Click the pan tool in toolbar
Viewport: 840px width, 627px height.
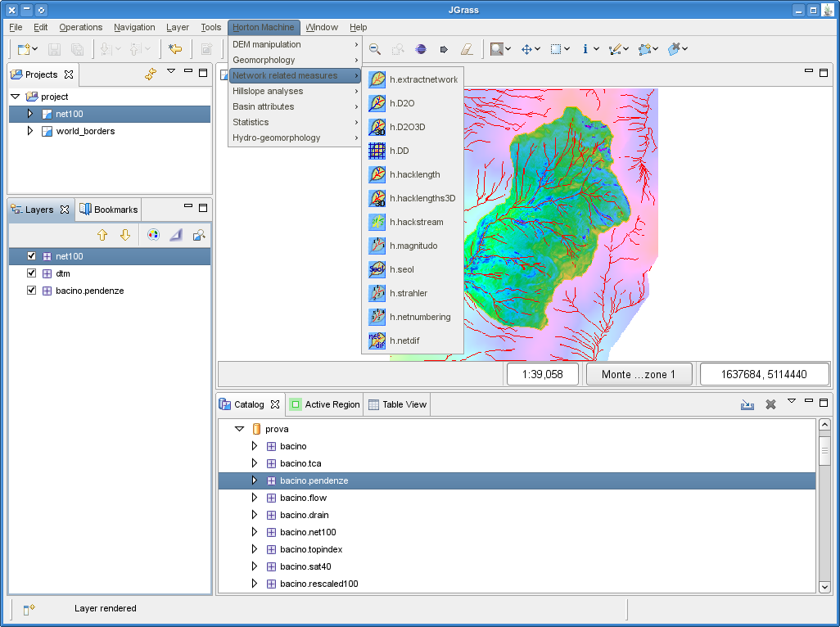[x=526, y=49]
